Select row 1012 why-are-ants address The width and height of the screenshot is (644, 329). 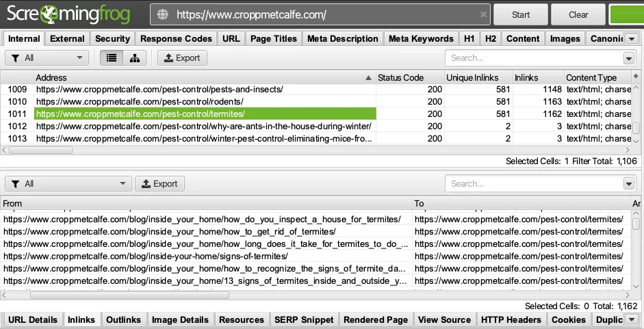(205, 126)
